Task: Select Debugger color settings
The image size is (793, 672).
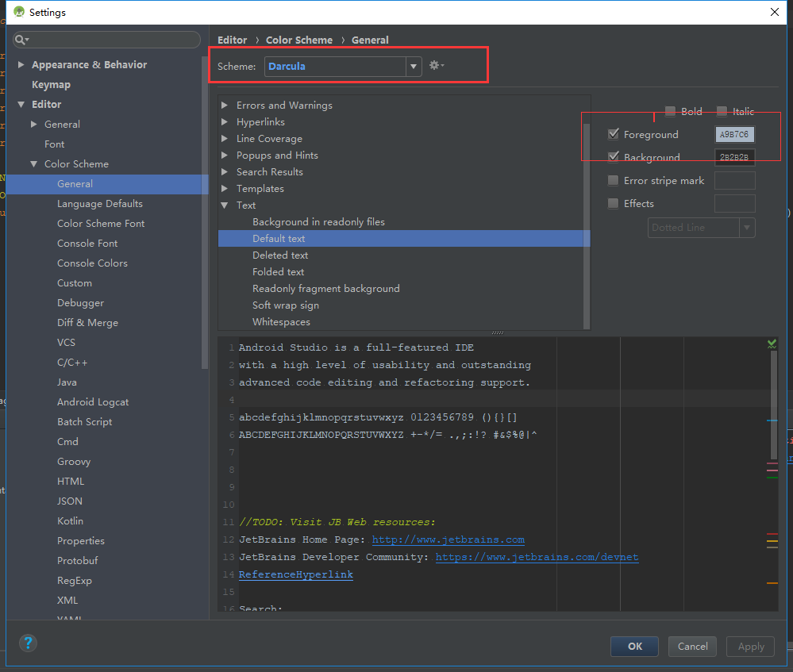Action: pyautogui.click(x=80, y=303)
